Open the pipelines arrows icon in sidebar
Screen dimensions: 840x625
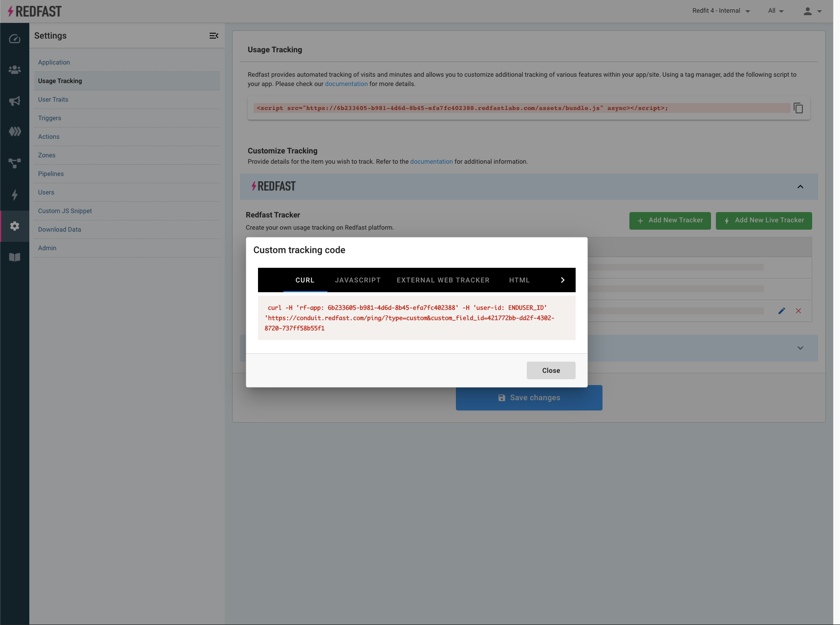pyautogui.click(x=15, y=131)
